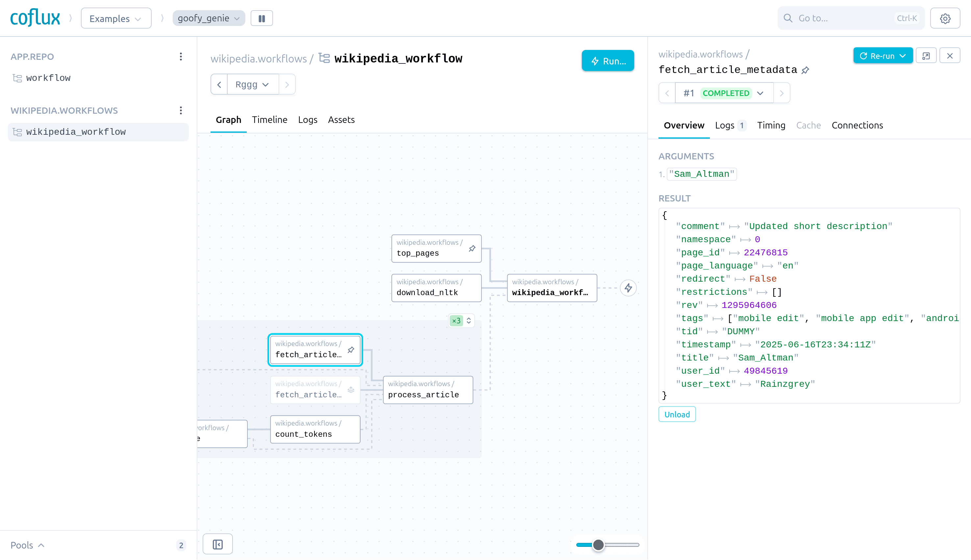Switch to the Timeline tab
This screenshot has width=971, height=560.
point(269,120)
